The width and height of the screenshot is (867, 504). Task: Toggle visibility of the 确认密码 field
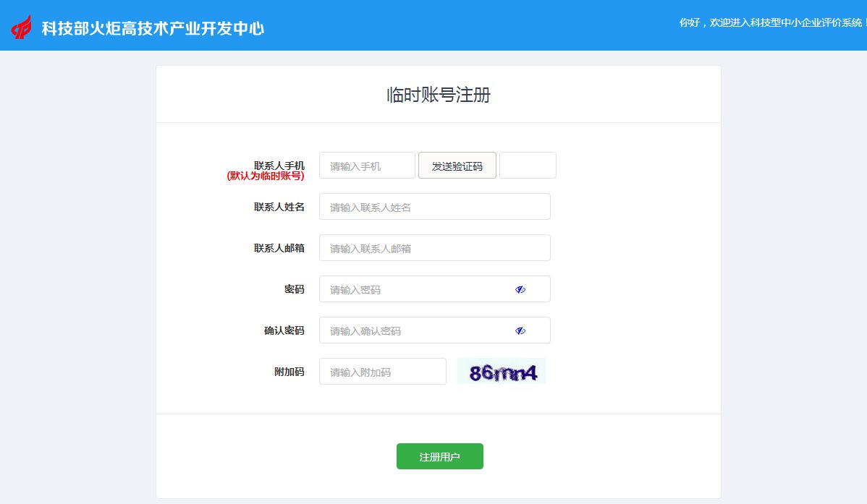(520, 330)
